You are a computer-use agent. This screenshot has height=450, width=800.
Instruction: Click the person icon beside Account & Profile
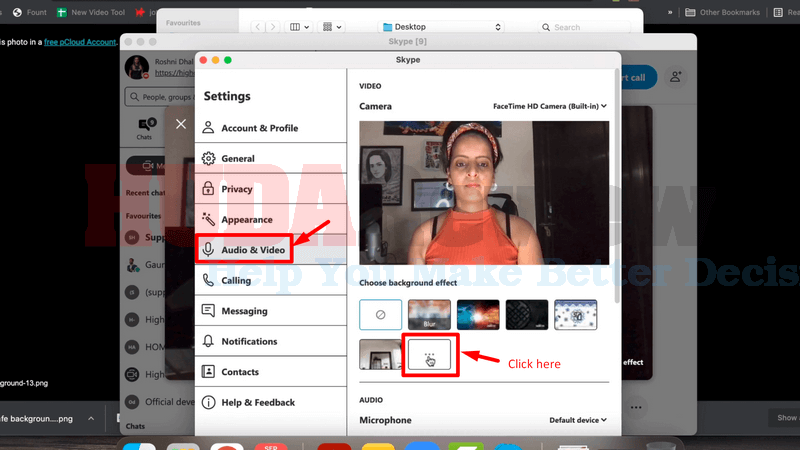208,128
